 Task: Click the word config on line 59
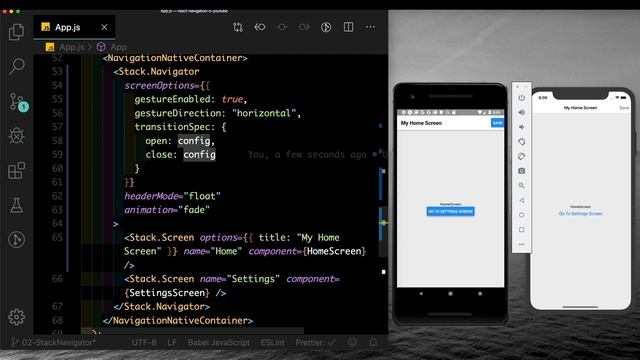coord(199,155)
